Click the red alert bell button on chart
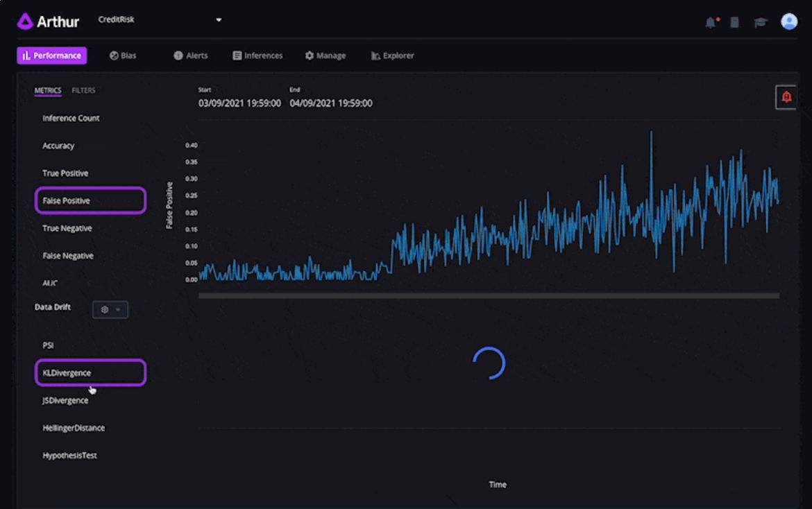 point(786,96)
